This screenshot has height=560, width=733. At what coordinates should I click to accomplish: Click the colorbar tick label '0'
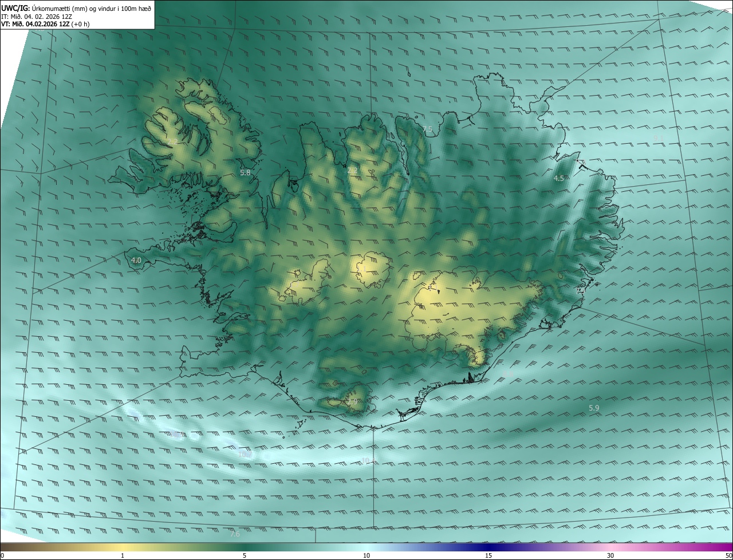(2, 555)
